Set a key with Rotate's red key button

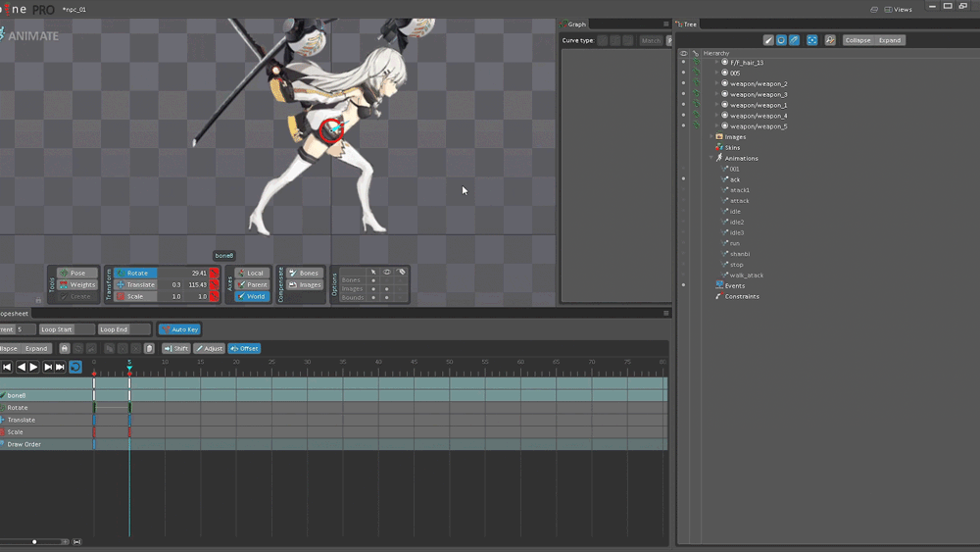click(215, 274)
